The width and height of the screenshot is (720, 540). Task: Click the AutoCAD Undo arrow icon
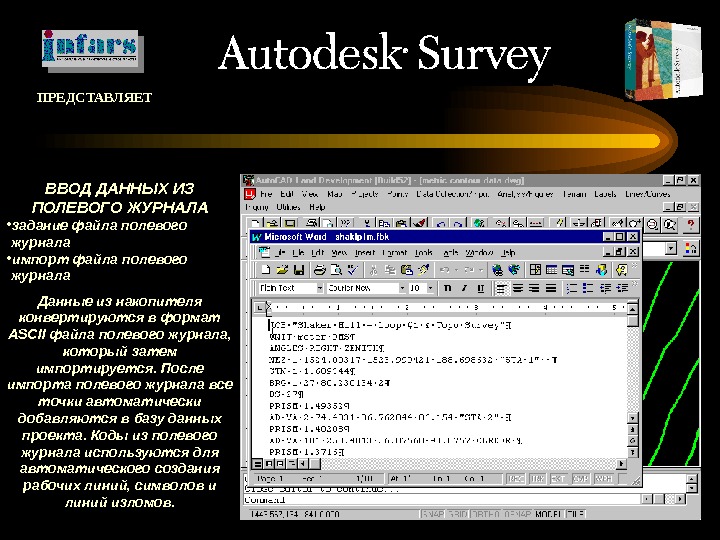[441, 224]
